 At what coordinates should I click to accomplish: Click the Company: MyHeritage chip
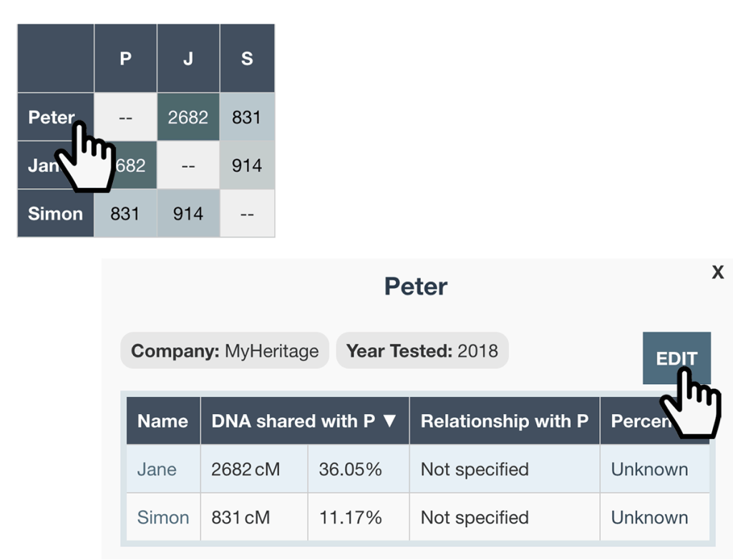(x=223, y=350)
